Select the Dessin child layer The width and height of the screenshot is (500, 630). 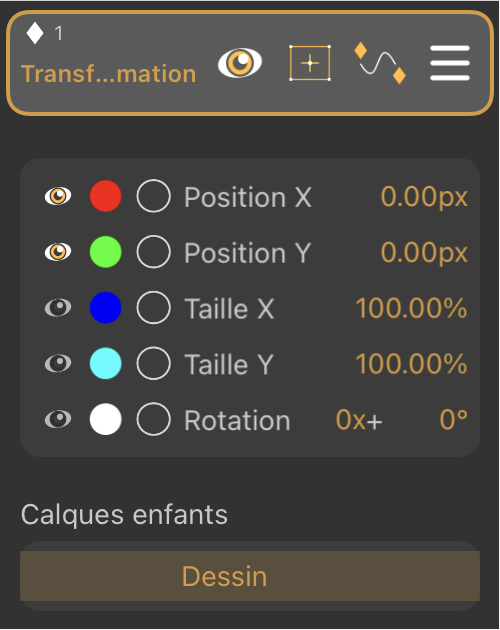click(x=250, y=576)
